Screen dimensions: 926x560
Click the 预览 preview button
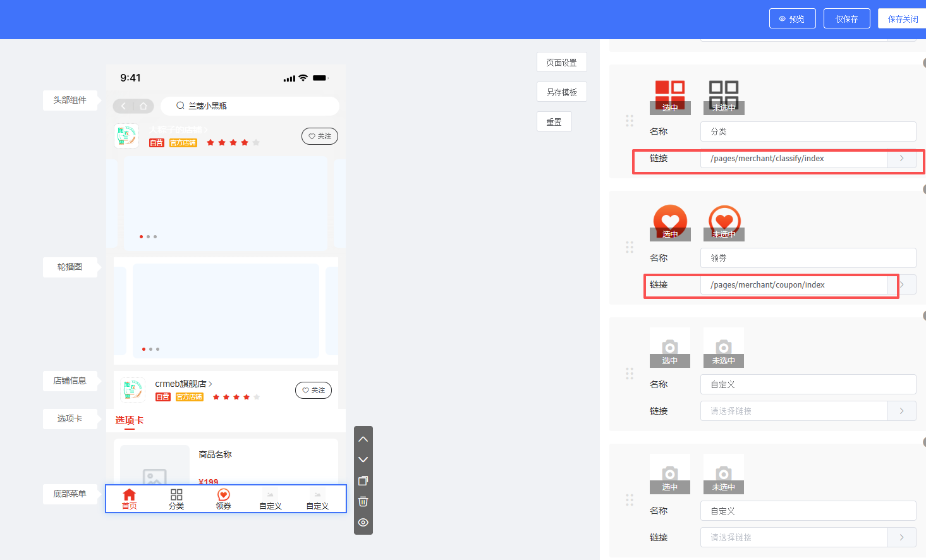click(x=793, y=18)
